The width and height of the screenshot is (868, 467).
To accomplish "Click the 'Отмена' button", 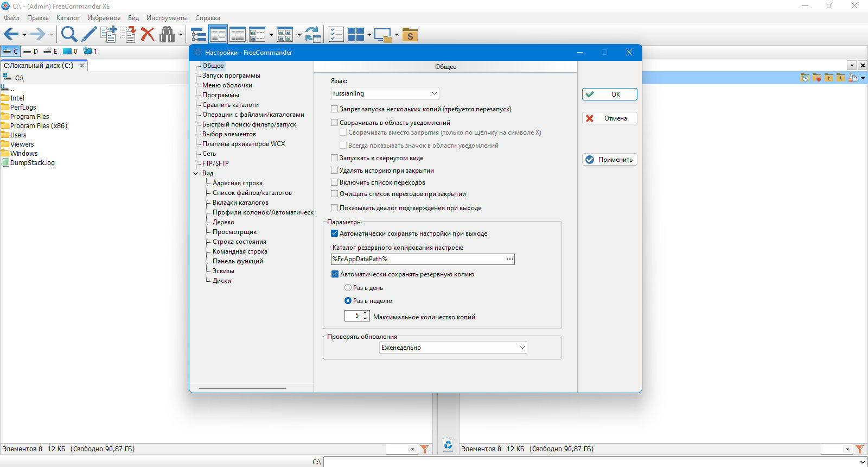I will tap(610, 118).
